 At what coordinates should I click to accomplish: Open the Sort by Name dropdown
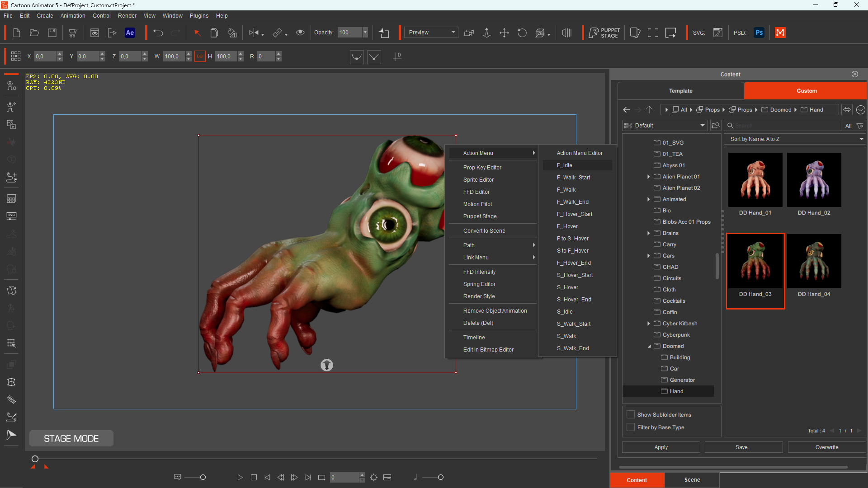795,139
